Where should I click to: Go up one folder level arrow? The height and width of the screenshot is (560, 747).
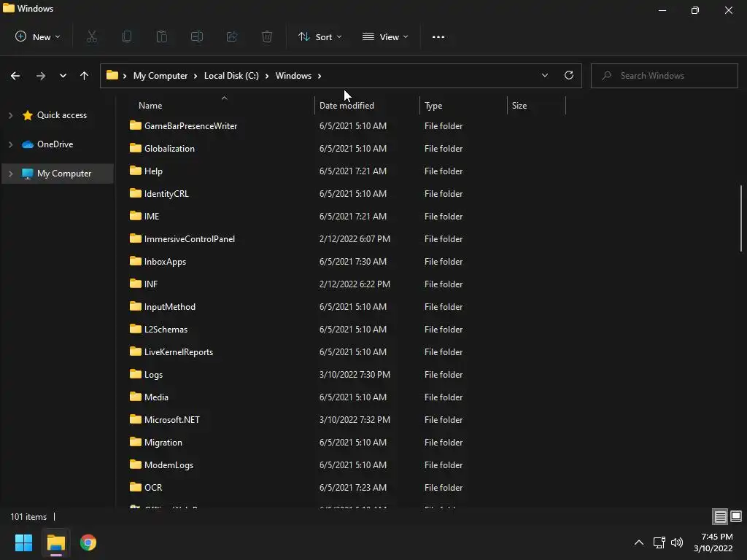point(85,76)
